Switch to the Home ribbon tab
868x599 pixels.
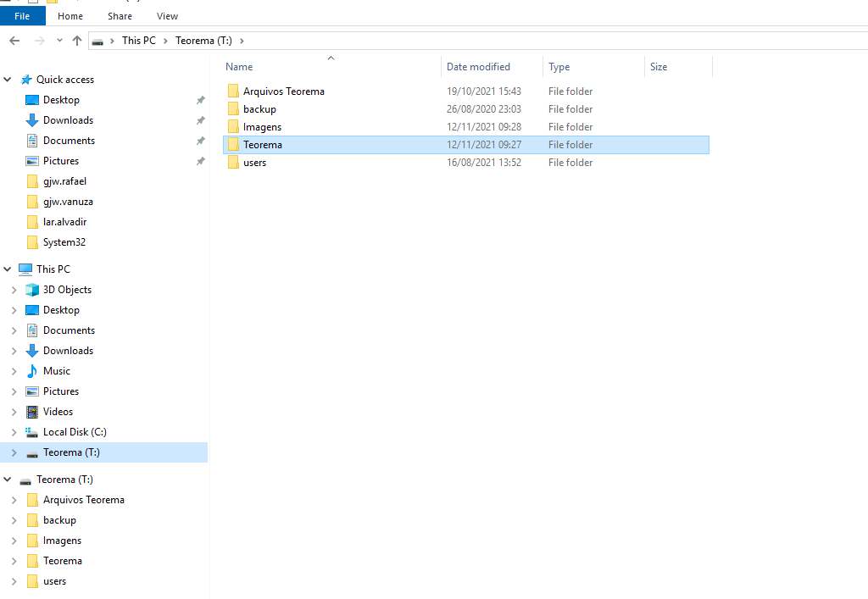(70, 16)
